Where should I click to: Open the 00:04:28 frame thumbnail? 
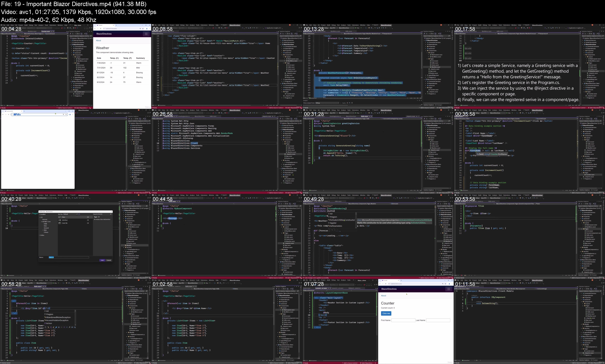76,67
